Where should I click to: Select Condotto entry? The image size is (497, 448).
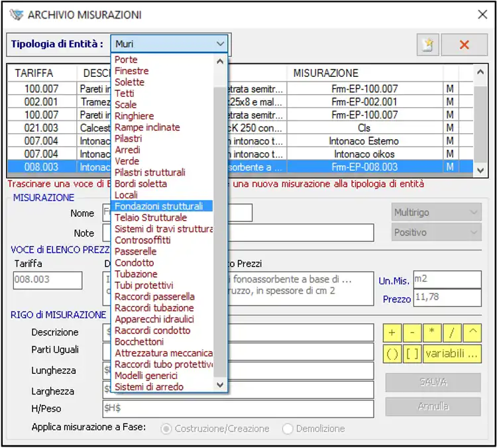(x=162, y=262)
